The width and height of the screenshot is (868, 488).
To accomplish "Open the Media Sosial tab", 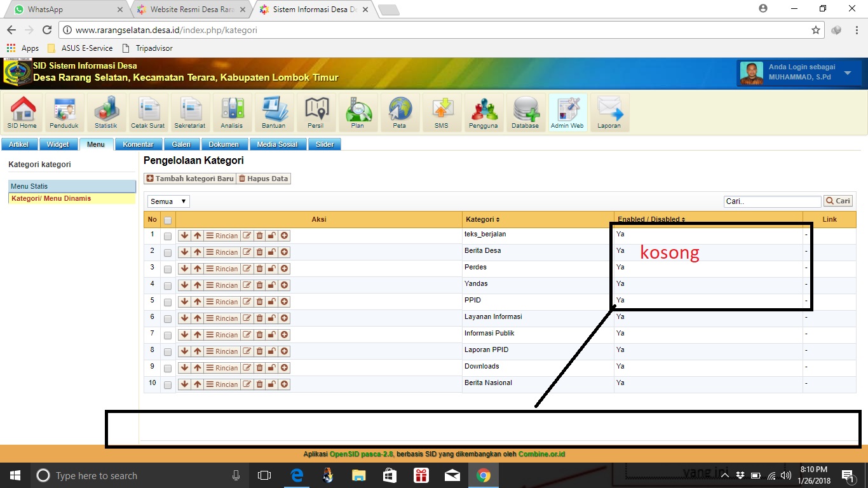I will 278,144.
